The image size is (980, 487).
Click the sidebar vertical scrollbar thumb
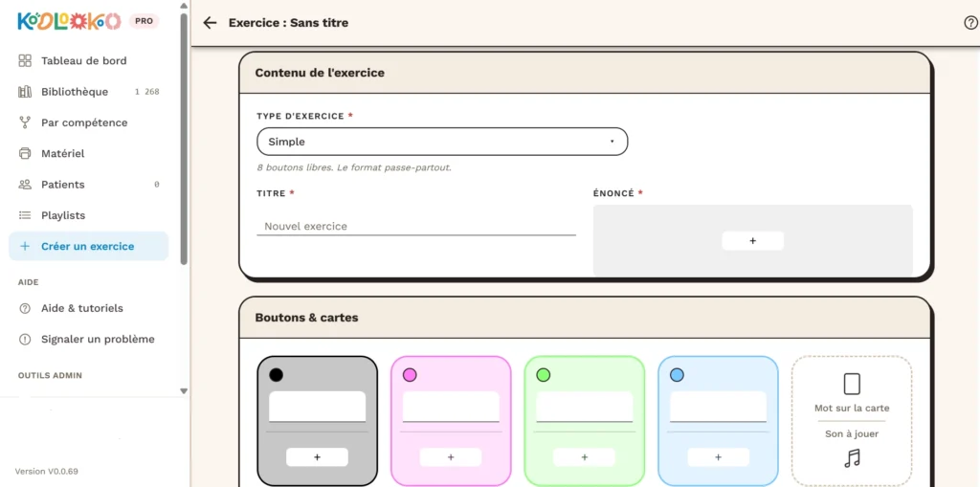[184, 138]
